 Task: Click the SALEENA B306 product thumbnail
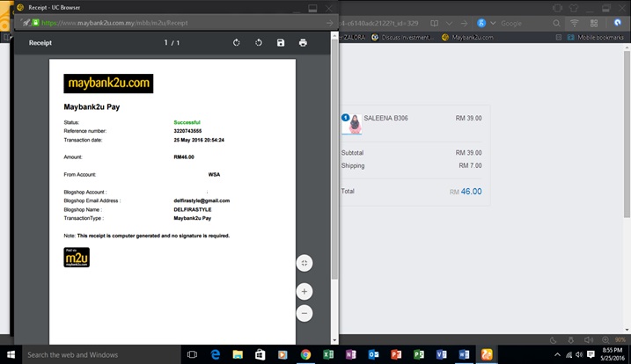tap(352, 123)
